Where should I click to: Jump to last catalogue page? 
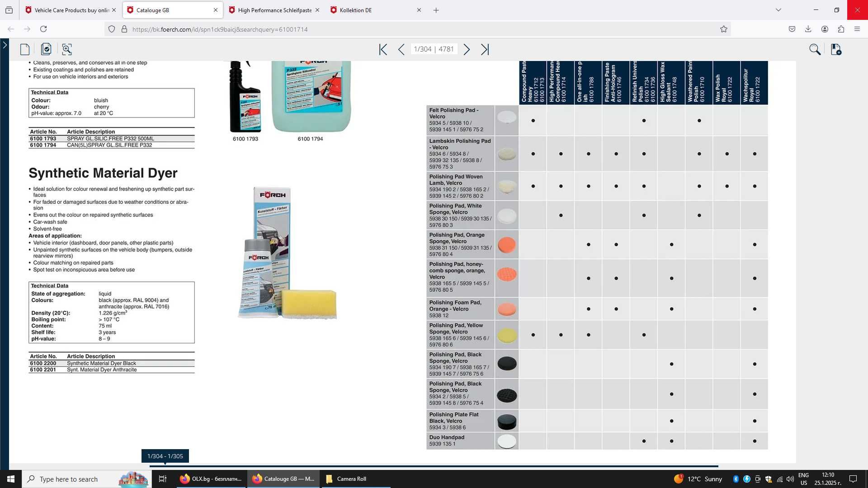pyautogui.click(x=485, y=49)
